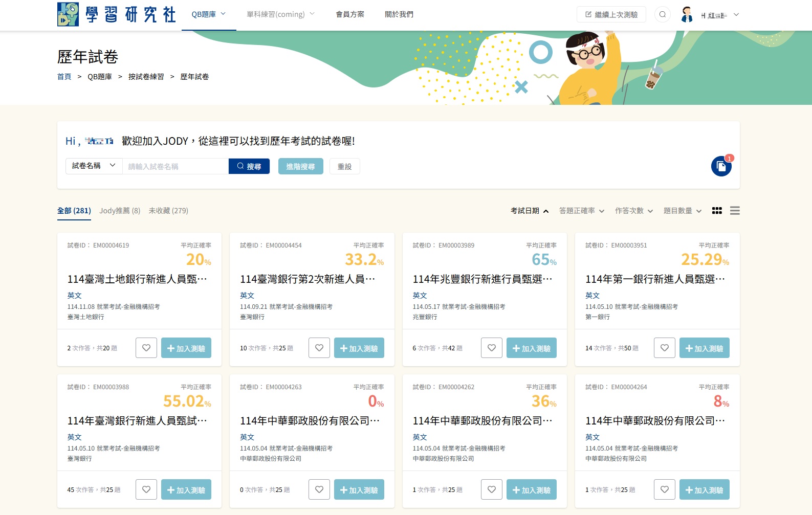Viewport: 812px width, 515px height.
Task: Click the 進階搜尋 button
Action: (x=300, y=166)
